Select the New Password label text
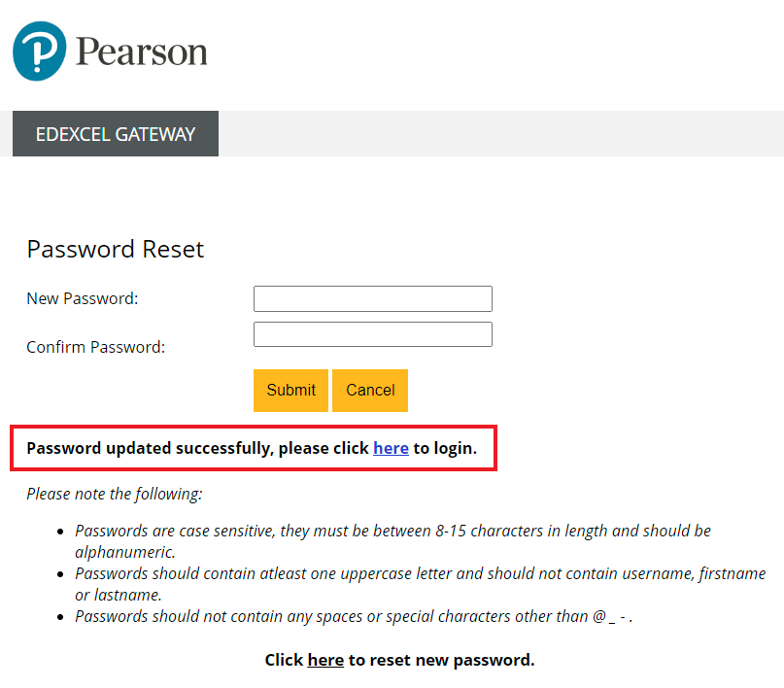 [x=81, y=298]
